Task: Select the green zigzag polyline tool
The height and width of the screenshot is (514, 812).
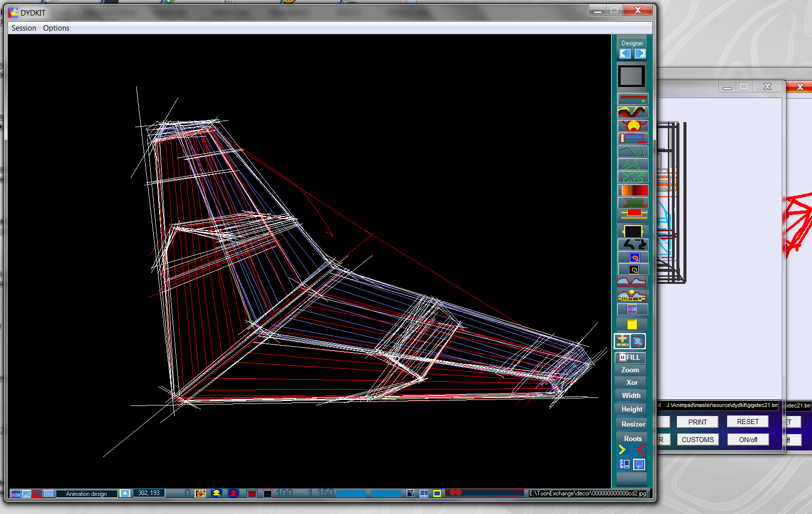Action: click(x=633, y=151)
